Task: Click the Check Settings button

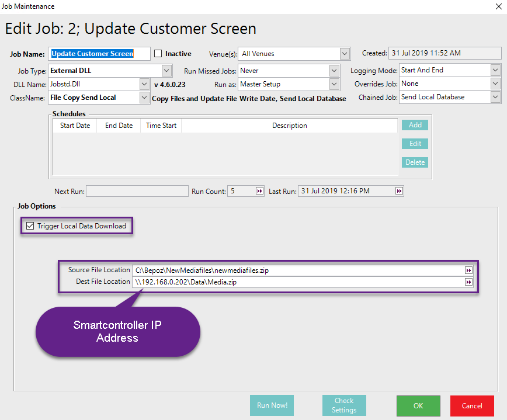Action: tap(344, 405)
